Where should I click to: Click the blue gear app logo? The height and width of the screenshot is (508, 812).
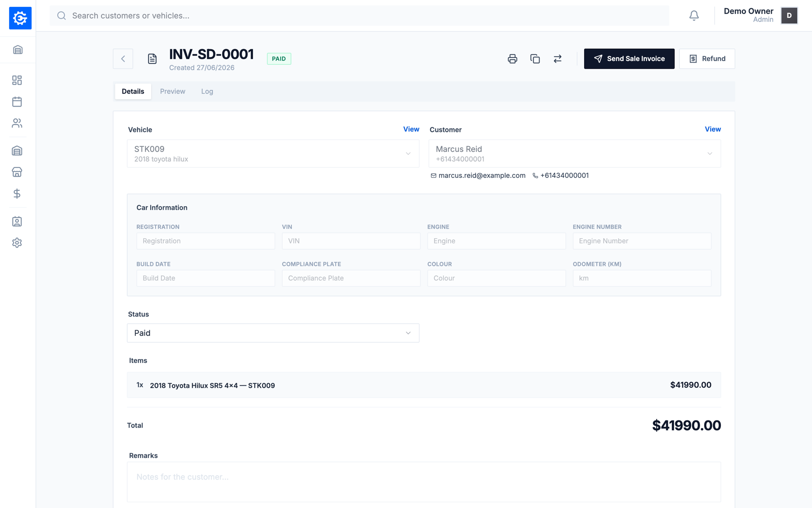[20, 18]
